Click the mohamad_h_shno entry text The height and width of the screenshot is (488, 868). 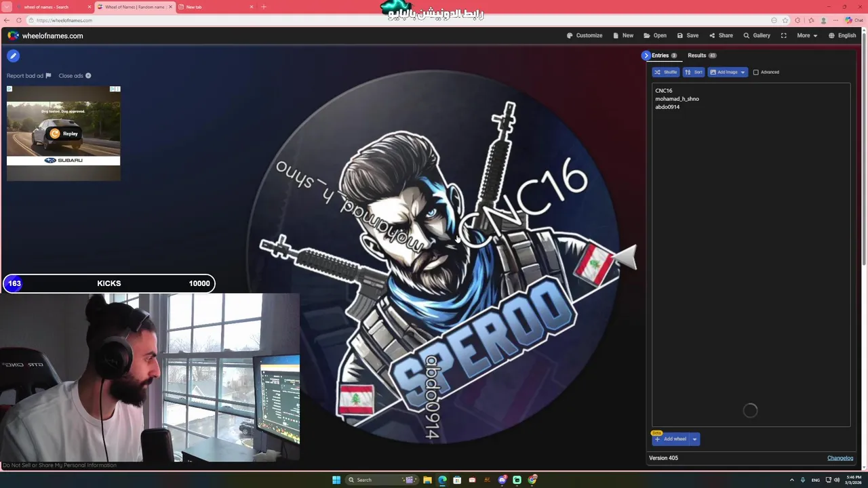677,99
